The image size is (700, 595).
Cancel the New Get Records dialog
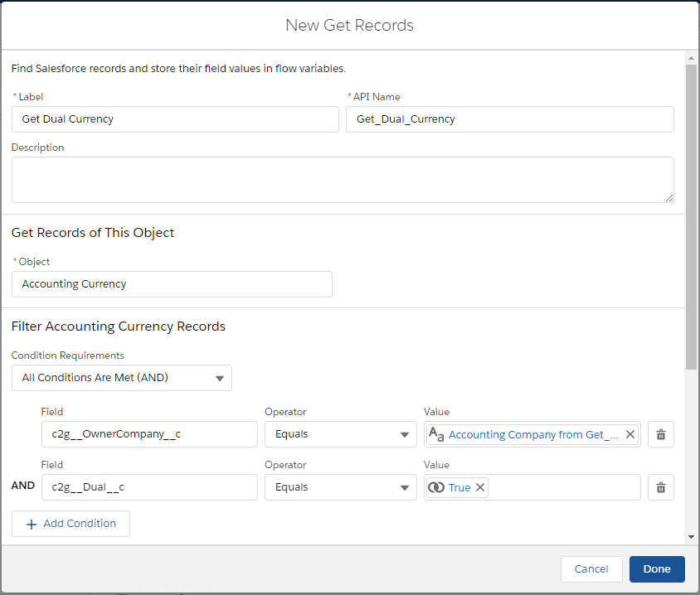point(591,569)
